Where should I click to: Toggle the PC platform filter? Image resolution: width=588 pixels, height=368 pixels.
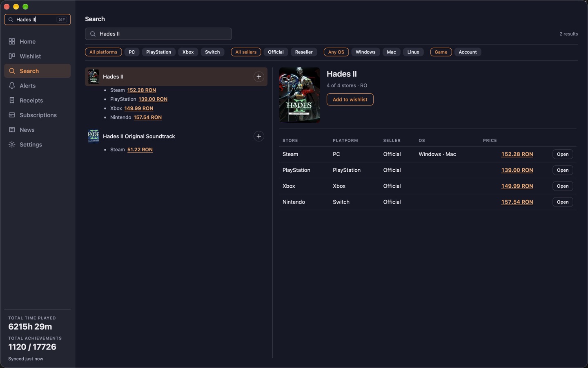(x=132, y=52)
